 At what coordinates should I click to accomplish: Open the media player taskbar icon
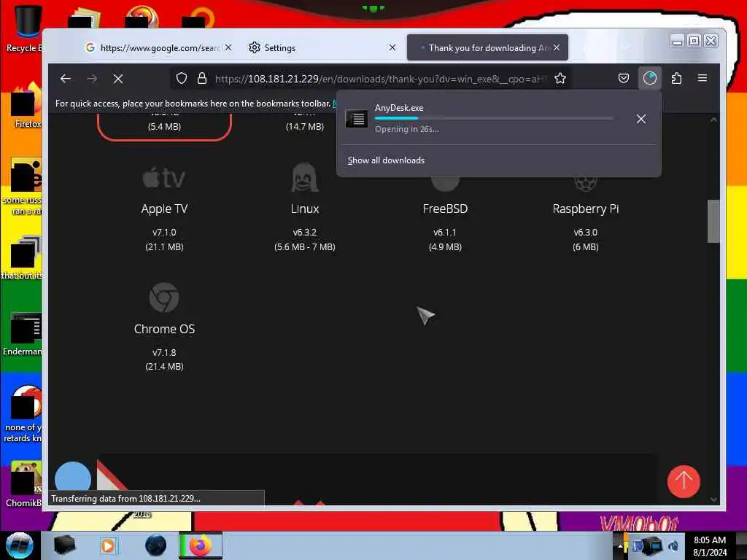(108, 545)
